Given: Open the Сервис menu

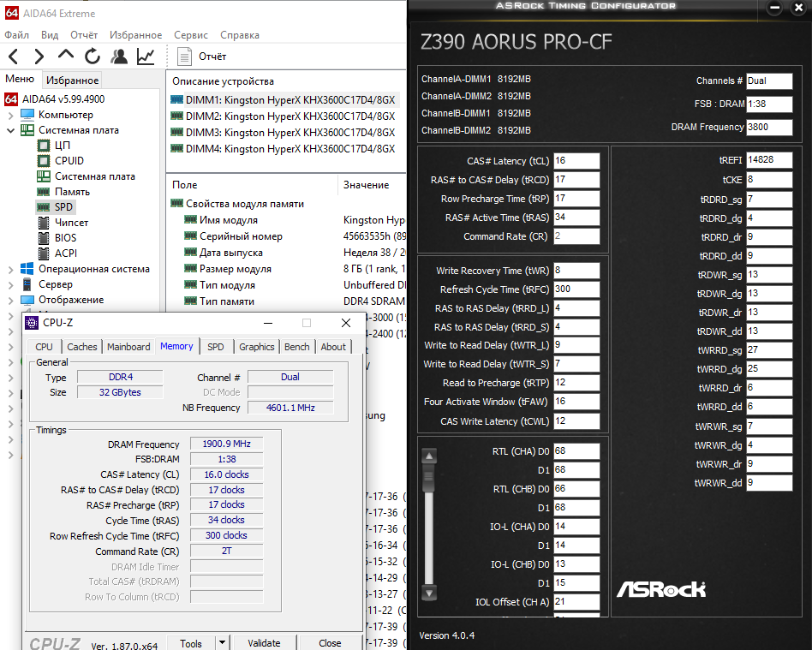Looking at the screenshot, I should 190,35.
